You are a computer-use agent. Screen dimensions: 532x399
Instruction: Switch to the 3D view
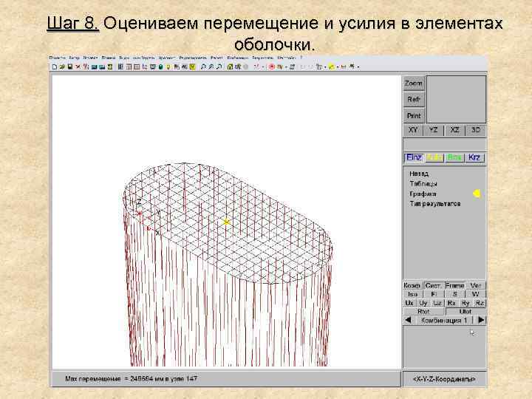pos(476,130)
